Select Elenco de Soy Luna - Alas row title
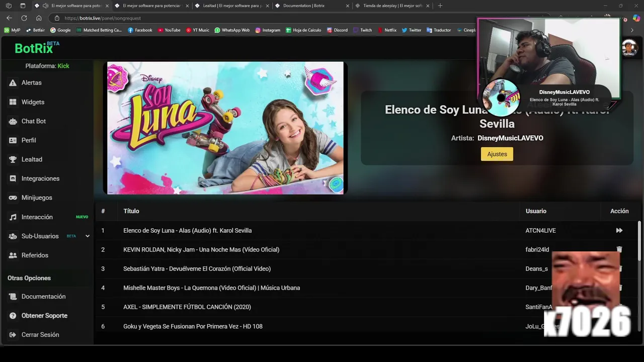This screenshot has width=644, height=362. pyautogui.click(x=187, y=230)
